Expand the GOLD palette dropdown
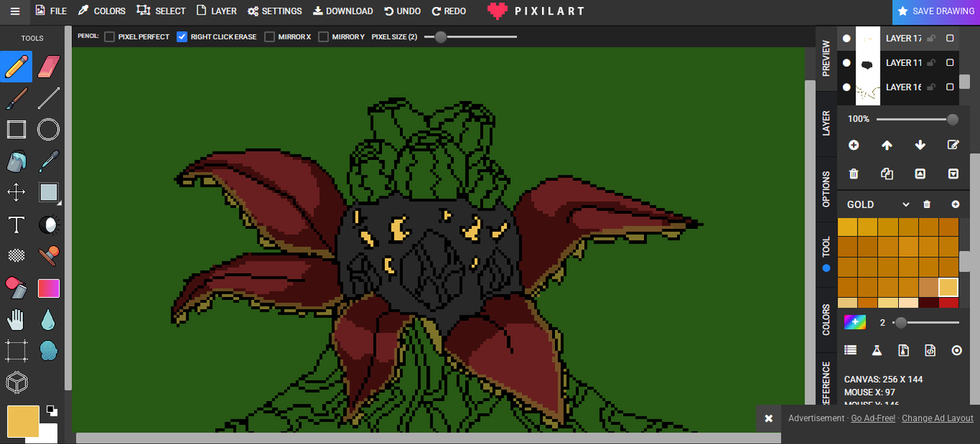The width and height of the screenshot is (980, 444). [906, 204]
